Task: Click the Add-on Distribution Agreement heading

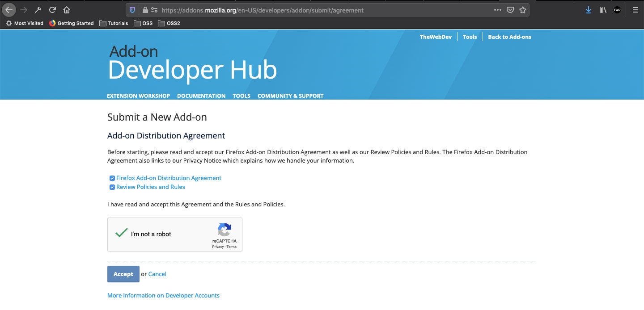Action: [166, 135]
